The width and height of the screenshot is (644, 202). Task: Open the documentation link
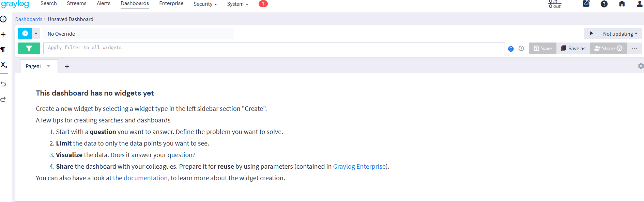[145, 178]
